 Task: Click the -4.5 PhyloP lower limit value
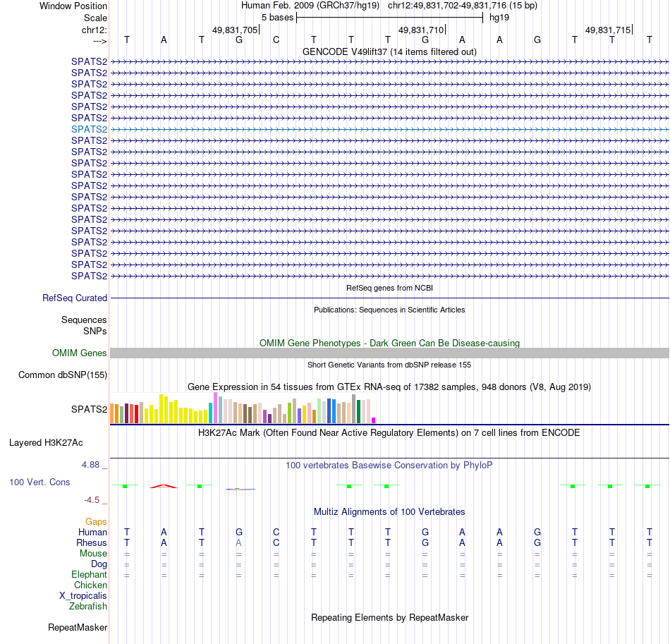(92, 499)
